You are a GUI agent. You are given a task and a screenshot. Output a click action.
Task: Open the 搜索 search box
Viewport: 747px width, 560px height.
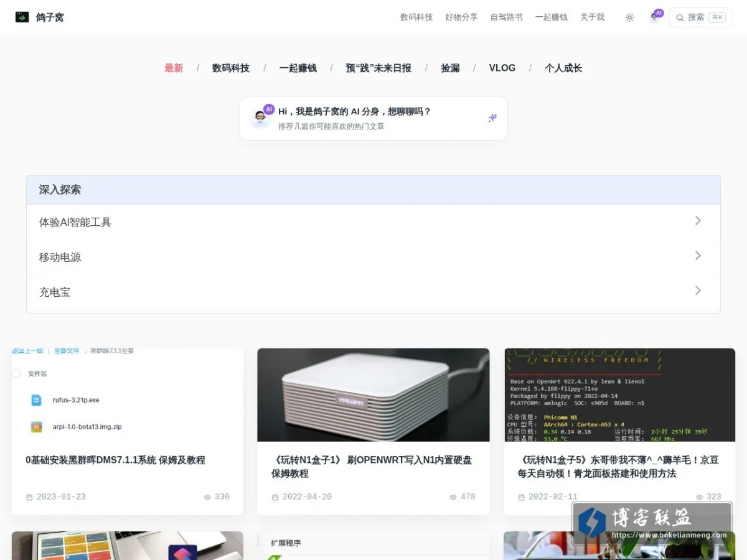700,17
